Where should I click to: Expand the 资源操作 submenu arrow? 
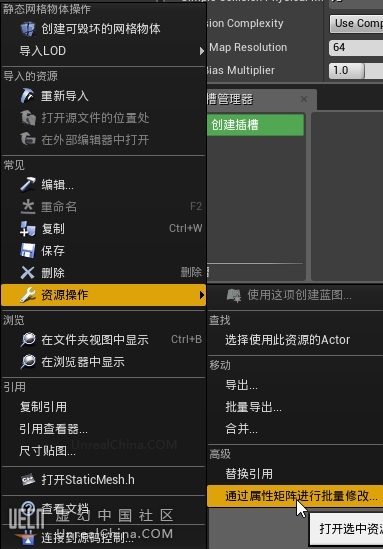(x=201, y=295)
